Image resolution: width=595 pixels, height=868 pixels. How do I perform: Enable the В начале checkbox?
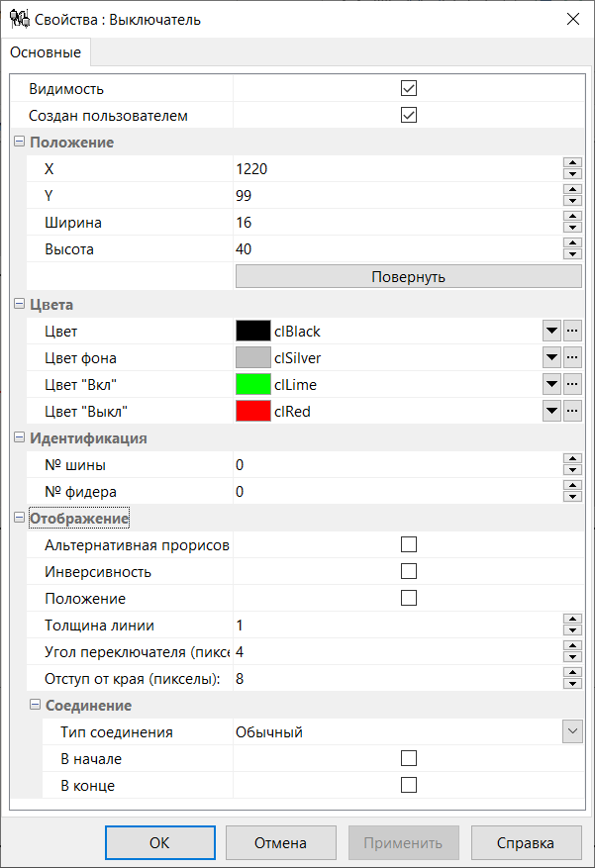coord(409,758)
